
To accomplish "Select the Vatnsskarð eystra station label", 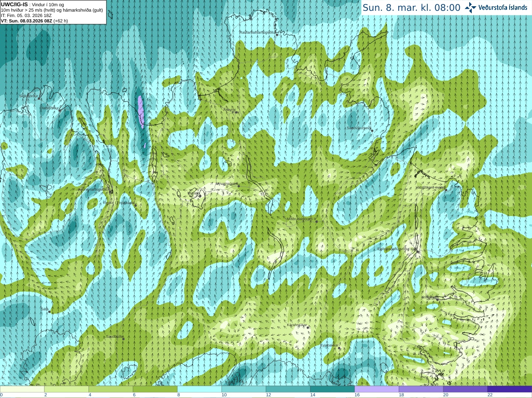I will point(431,187).
